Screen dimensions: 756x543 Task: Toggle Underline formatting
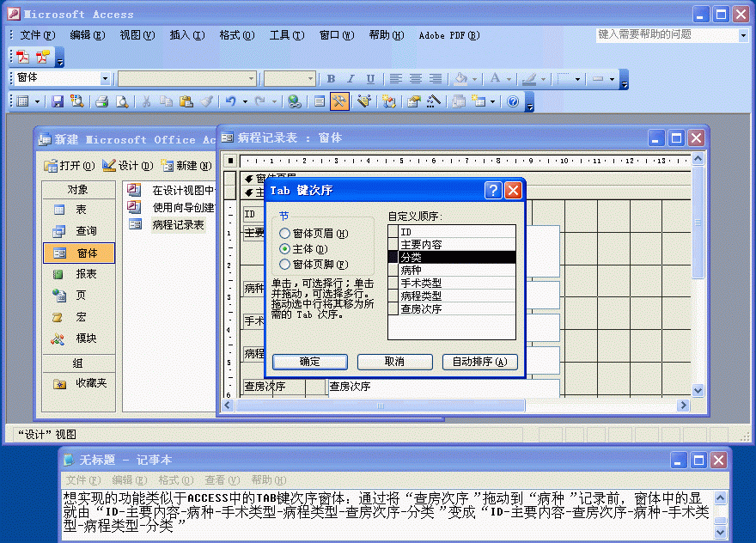click(x=370, y=78)
